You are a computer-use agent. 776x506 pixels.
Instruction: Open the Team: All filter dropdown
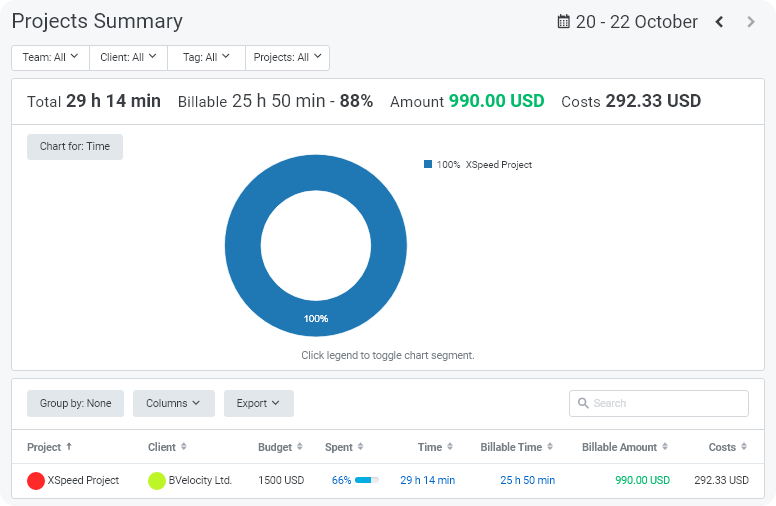[50, 58]
